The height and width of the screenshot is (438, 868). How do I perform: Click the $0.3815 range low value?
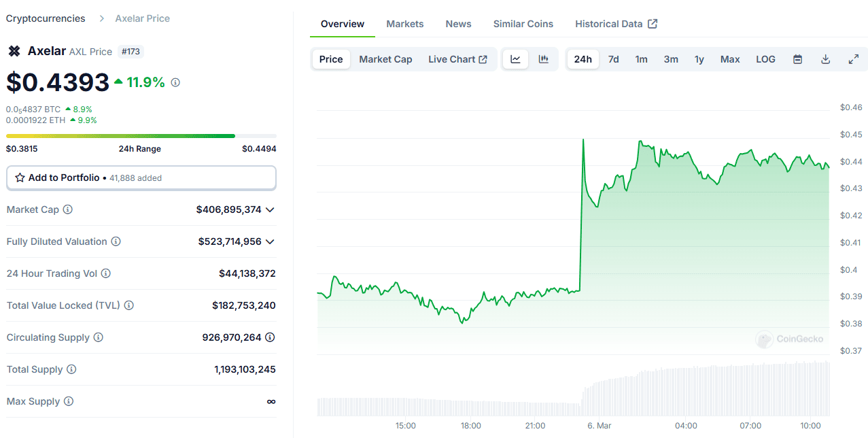click(22, 149)
